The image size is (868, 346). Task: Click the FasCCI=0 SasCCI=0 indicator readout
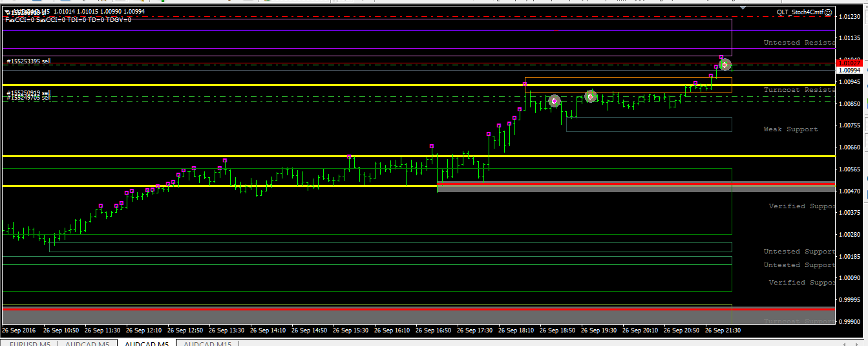[68, 20]
